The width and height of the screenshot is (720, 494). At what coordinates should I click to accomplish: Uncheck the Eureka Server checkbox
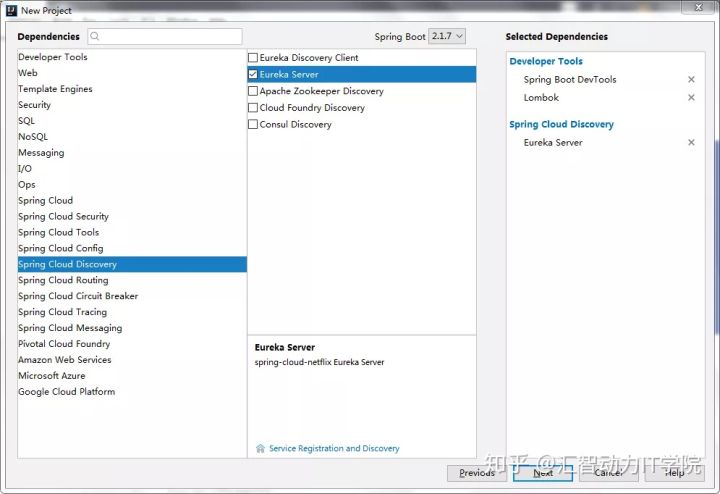click(x=253, y=74)
